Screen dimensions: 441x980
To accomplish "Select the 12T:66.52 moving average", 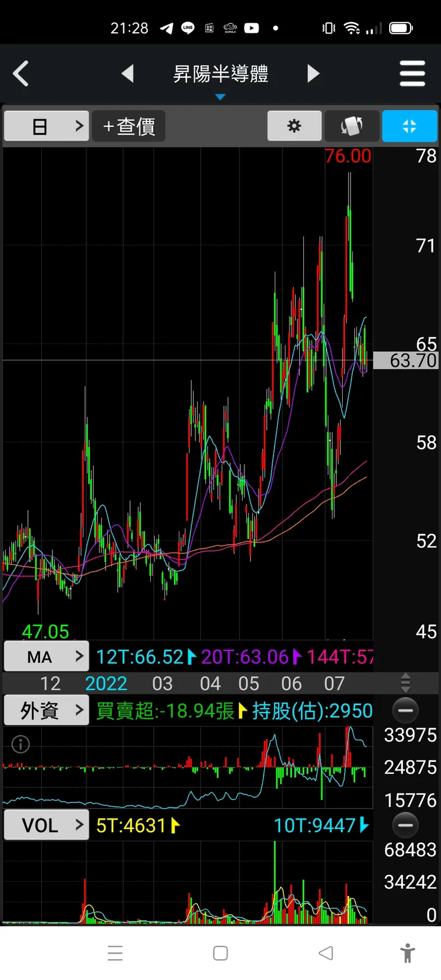I will [139, 657].
